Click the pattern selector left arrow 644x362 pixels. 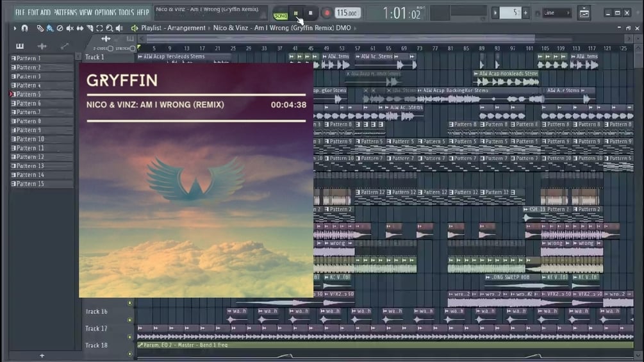point(495,13)
